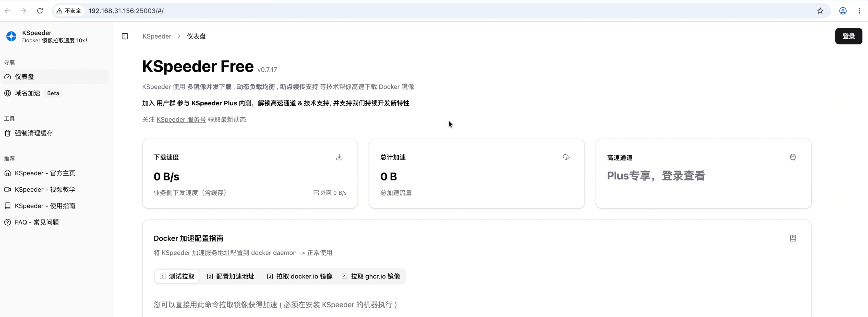Click the Beta badge
This screenshot has height=317, width=868.
tap(53, 93)
